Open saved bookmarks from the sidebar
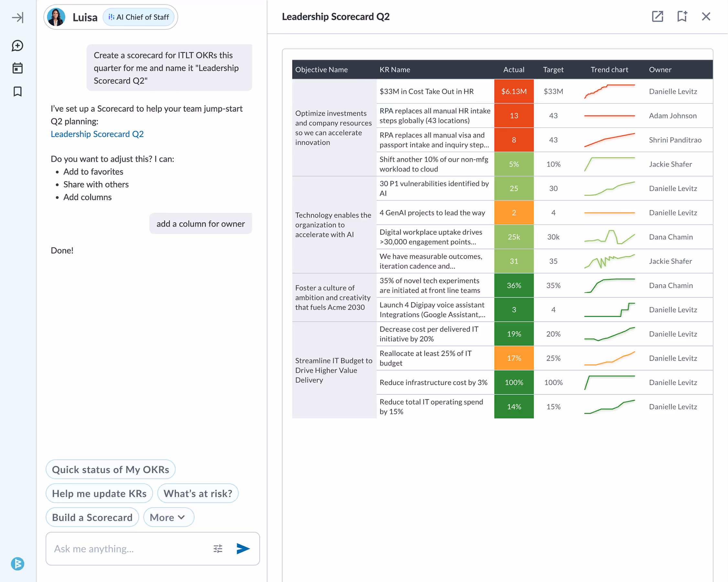 [17, 91]
